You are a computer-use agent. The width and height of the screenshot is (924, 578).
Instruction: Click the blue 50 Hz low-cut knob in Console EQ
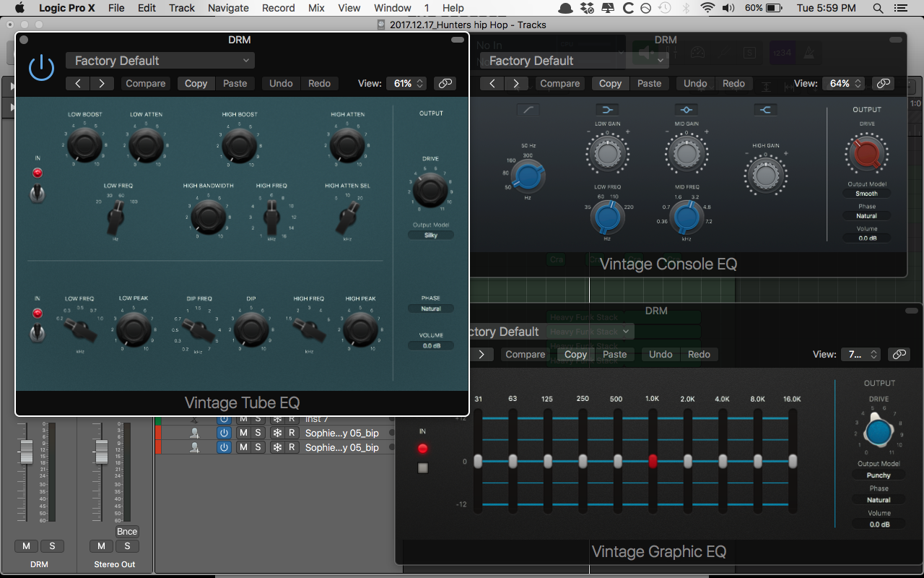(x=528, y=176)
